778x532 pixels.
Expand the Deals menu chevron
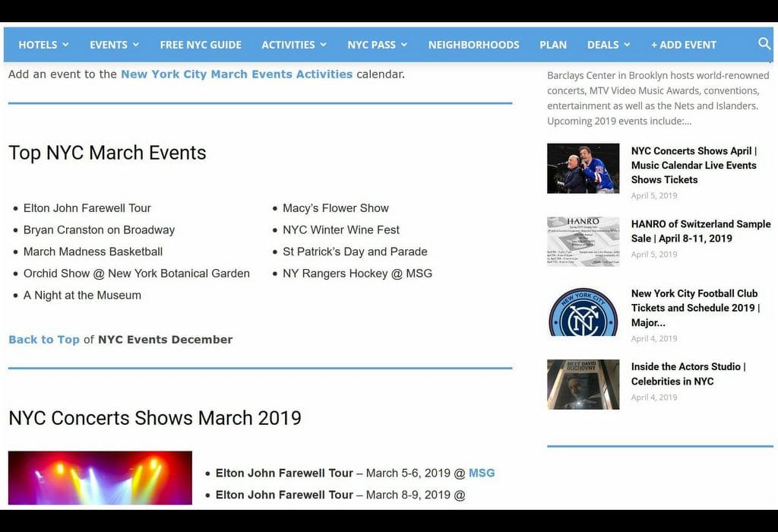click(627, 45)
